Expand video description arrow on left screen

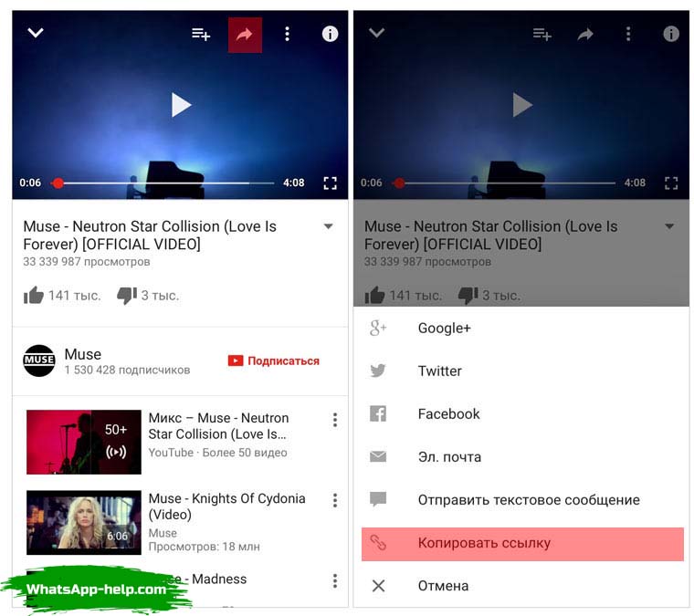329,226
